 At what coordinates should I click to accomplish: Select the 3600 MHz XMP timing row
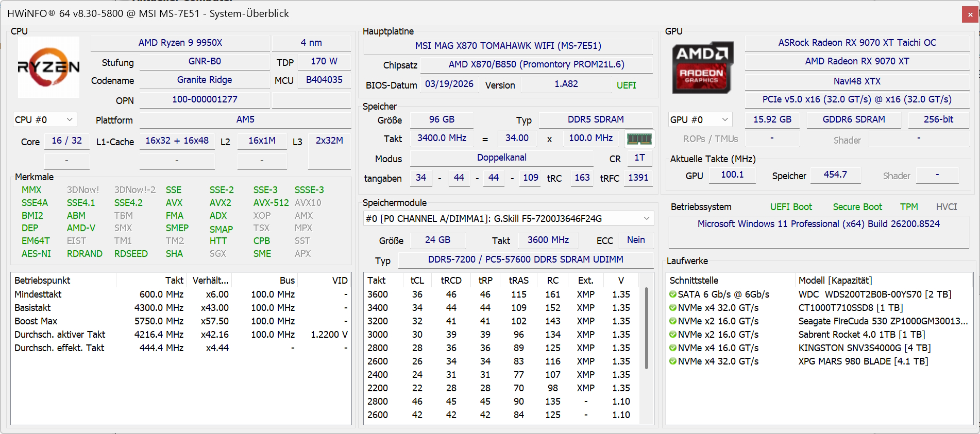502,294
